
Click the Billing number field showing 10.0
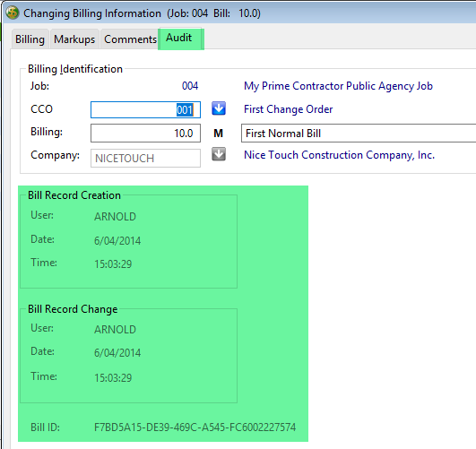pyautogui.click(x=145, y=133)
